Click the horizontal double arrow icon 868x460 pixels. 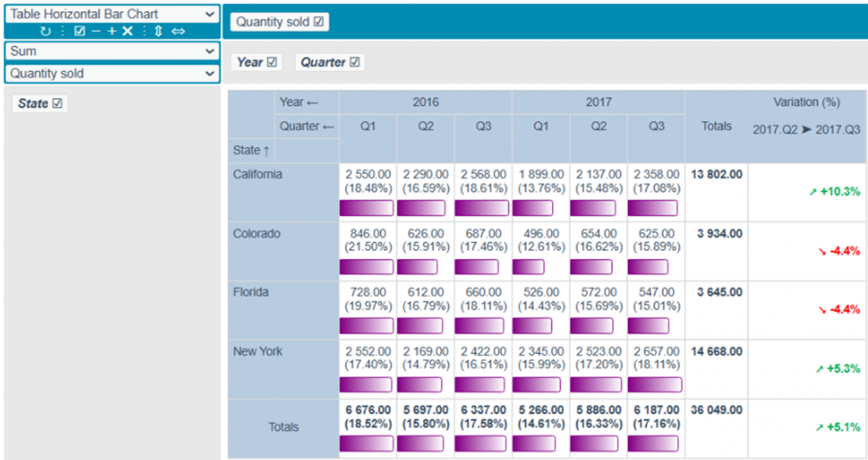[x=178, y=31]
